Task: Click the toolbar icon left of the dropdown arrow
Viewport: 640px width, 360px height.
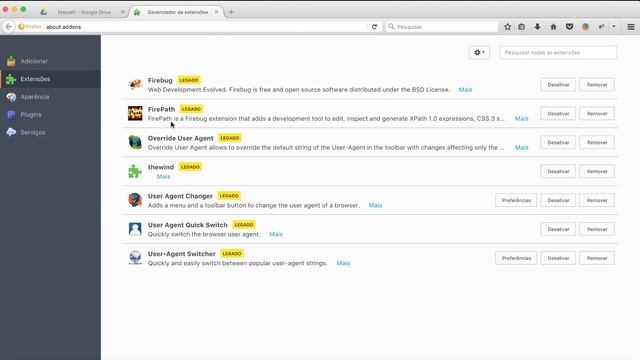Action: [601, 27]
